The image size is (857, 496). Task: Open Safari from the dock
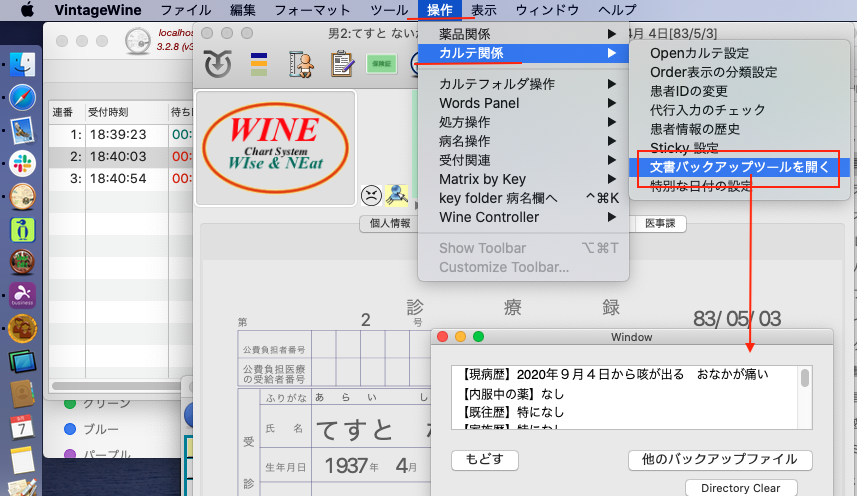[22, 98]
